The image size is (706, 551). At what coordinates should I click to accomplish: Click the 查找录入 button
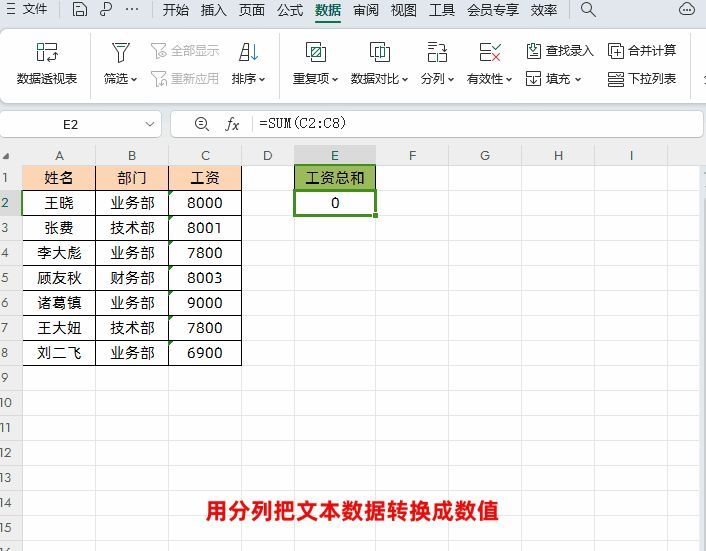[x=560, y=50]
